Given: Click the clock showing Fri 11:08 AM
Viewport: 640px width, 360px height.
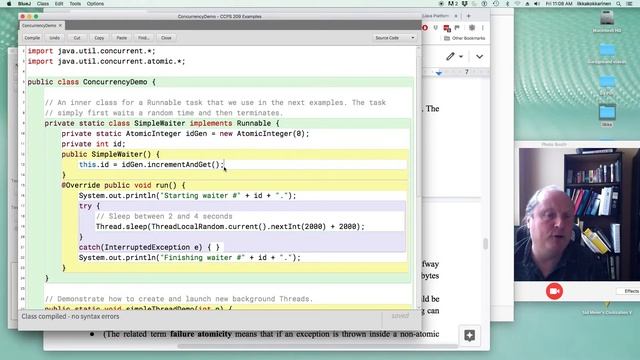Looking at the screenshot, I should coord(559,4).
